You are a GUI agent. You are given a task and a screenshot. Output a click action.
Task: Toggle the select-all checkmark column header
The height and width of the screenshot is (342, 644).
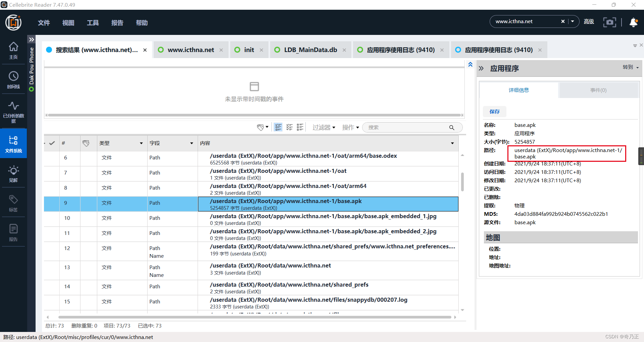[52, 143]
